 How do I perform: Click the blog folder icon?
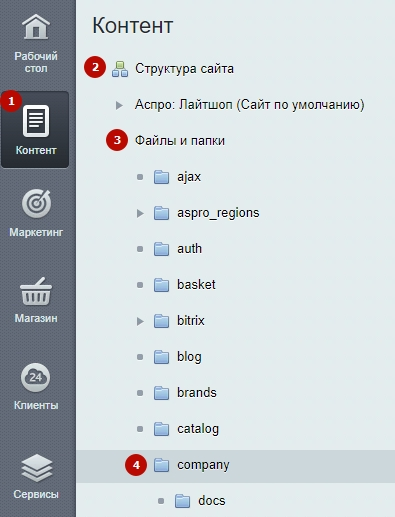[x=161, y=357]
